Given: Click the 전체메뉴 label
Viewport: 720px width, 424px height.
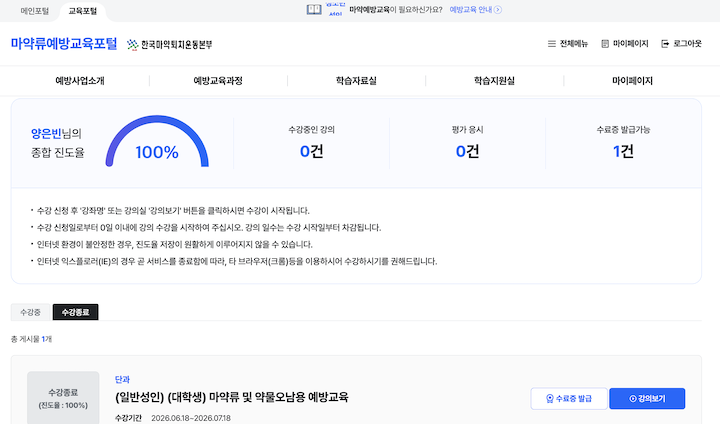Looking at the screenshot, I should tap(574, 44).
